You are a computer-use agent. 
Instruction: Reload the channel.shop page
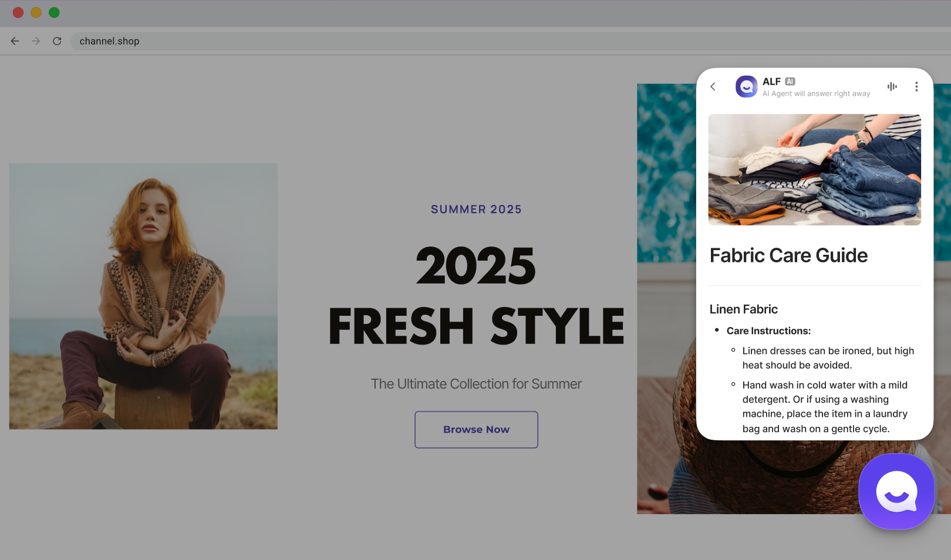coord(57,41)
